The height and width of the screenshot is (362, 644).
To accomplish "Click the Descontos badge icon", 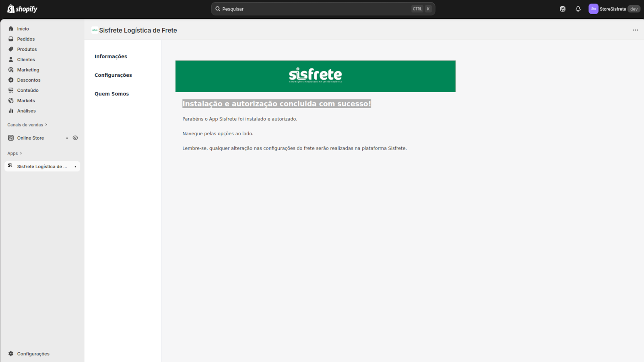I will pos(11,80).
